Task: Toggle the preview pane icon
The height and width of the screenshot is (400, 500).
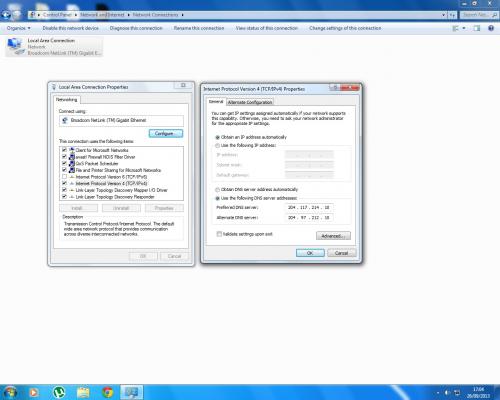Action: (477, 28)
